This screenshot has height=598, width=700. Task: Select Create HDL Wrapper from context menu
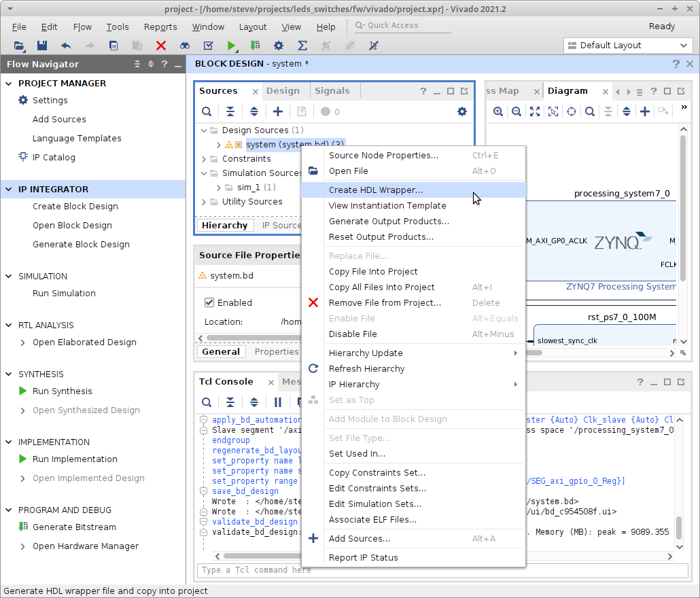[x=375, y=190]
